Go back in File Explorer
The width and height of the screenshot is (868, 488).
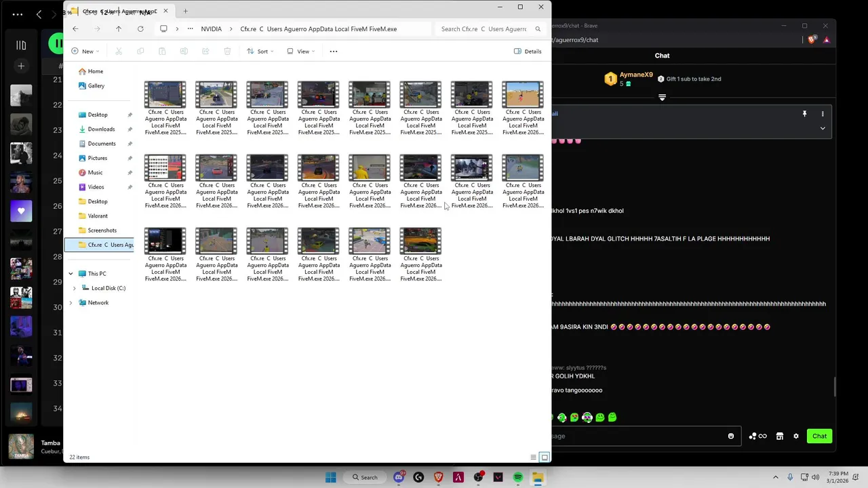click(x=75, y=29)
